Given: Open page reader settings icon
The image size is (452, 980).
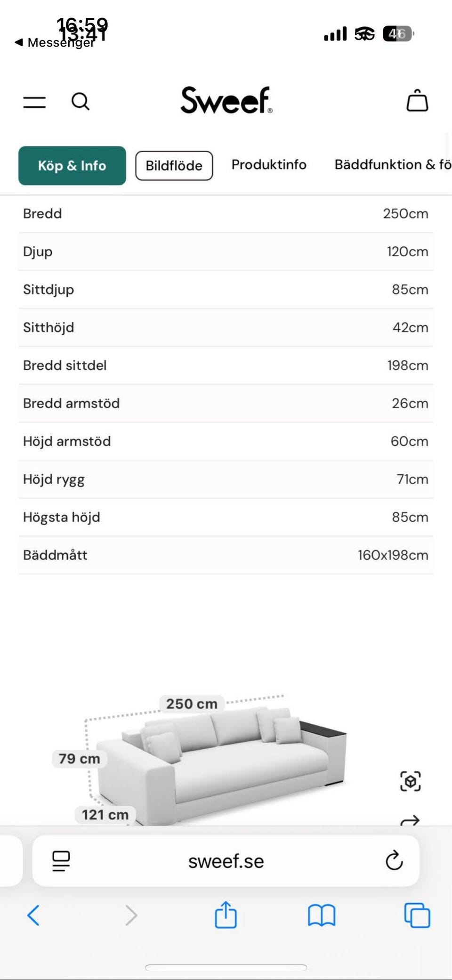Looking at the screenshot, I should (x=61, y=861).
